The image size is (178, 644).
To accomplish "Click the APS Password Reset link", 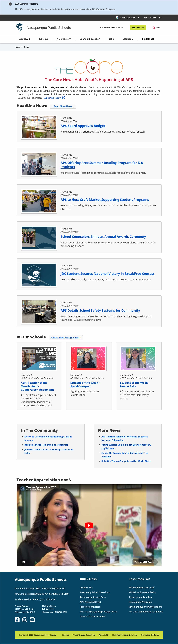I will click(90, 602).
